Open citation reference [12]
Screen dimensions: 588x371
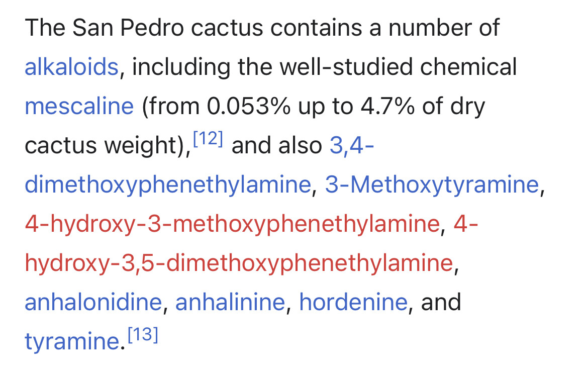point(208,138)
